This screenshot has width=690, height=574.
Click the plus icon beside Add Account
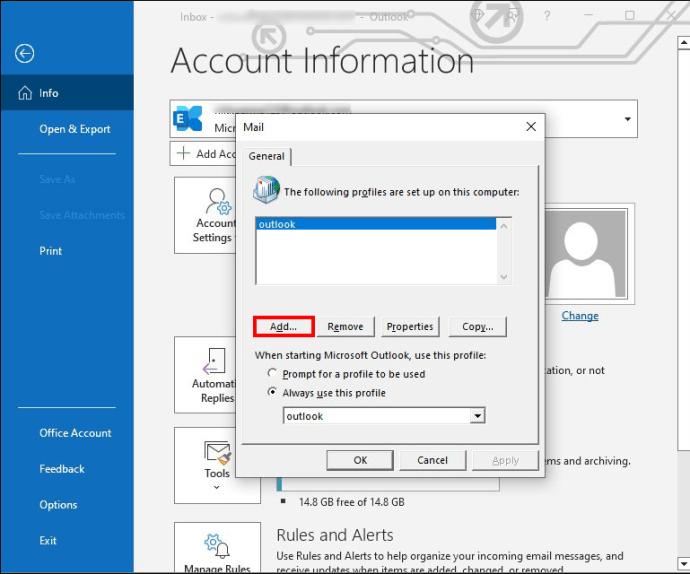point(183,153)
